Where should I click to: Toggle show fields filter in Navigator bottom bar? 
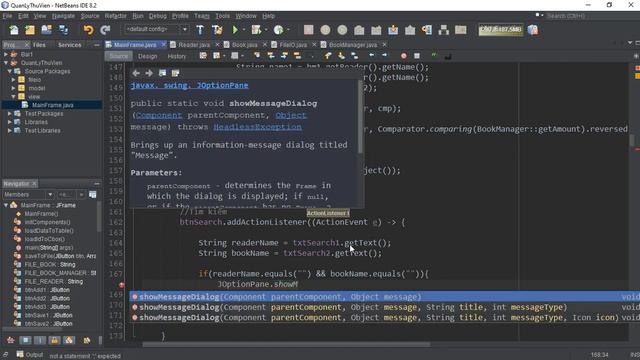[25, 340]
